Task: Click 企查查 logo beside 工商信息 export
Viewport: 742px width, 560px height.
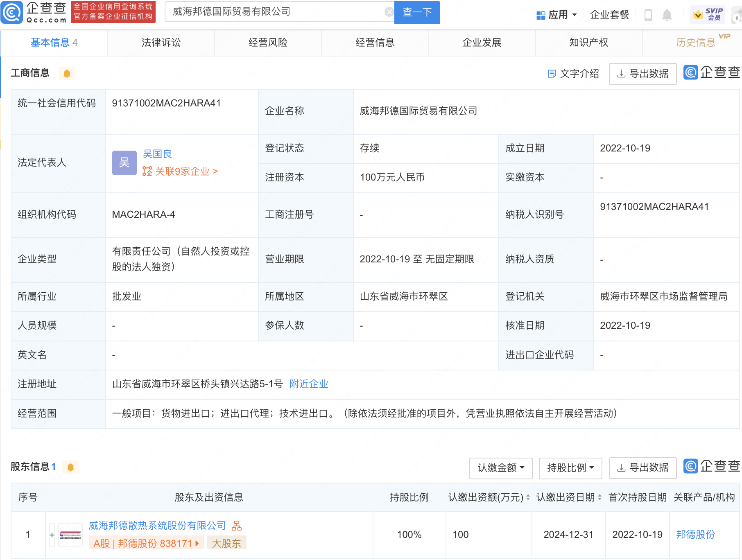Action: (712, 72)
